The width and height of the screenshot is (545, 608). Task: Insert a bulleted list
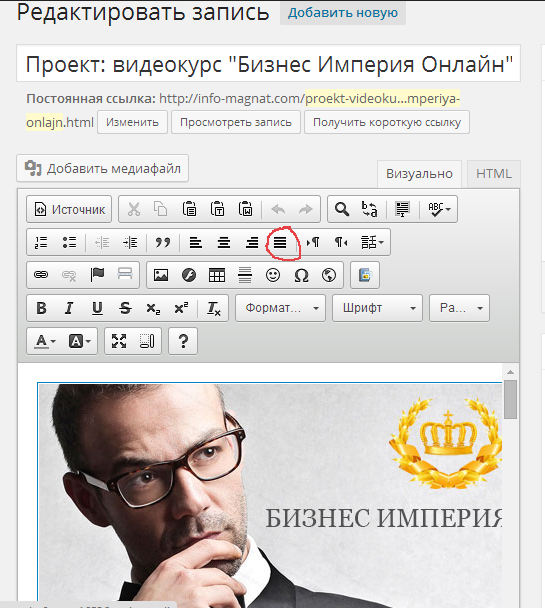69,242
